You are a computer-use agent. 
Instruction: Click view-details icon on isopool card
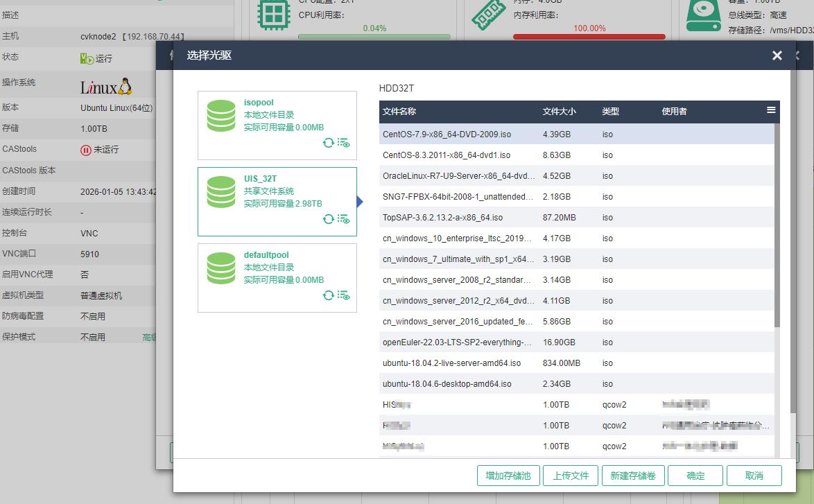click(344, 143)
